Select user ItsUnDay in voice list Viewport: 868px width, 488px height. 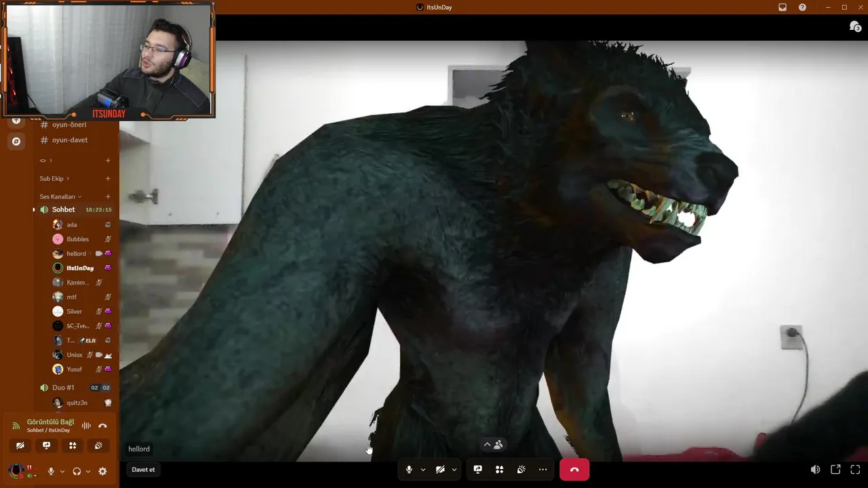pos(79,268)
